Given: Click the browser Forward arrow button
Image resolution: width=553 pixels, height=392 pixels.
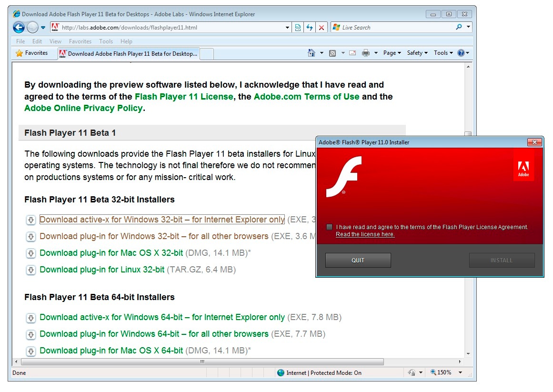Looking at the screenshot, I should click(32, 27).
